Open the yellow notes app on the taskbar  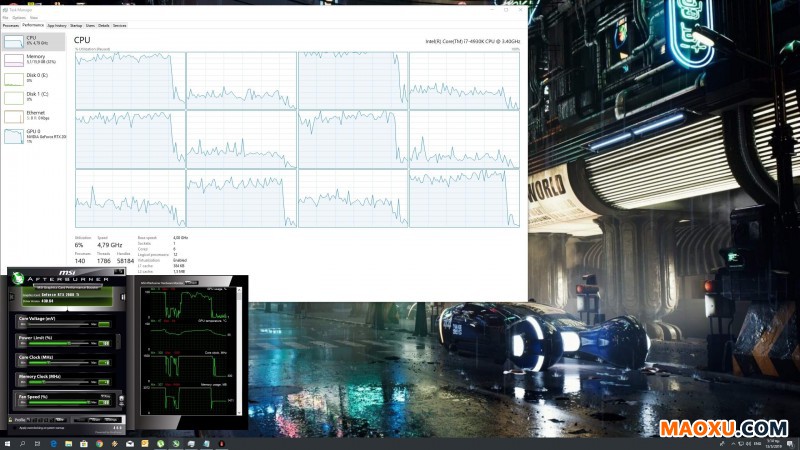145,444
